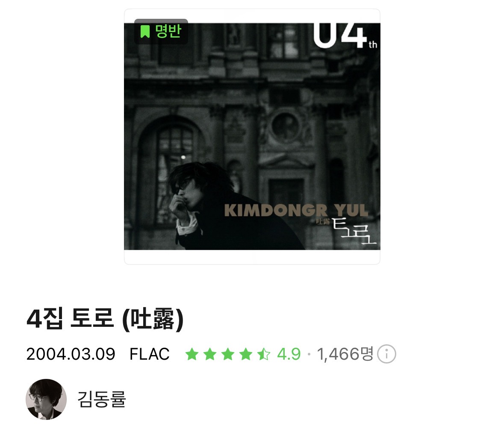Tap the FLAC audio quality label

click(x=150, y=354)
